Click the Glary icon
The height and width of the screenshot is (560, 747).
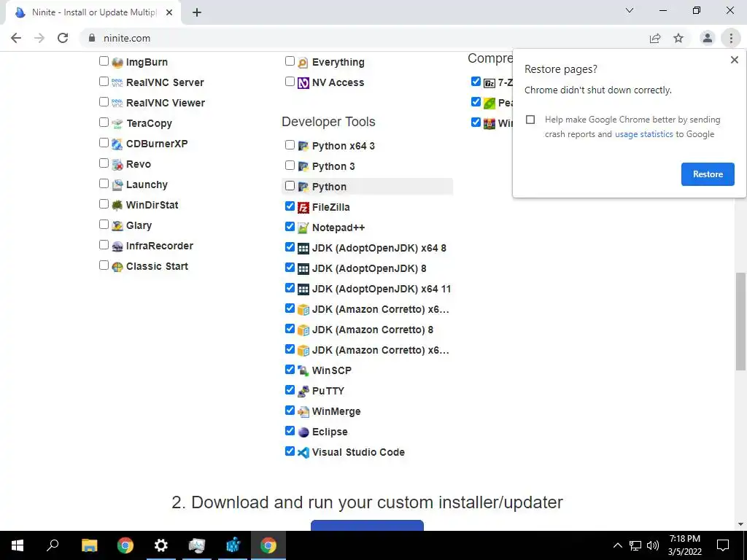117,226
